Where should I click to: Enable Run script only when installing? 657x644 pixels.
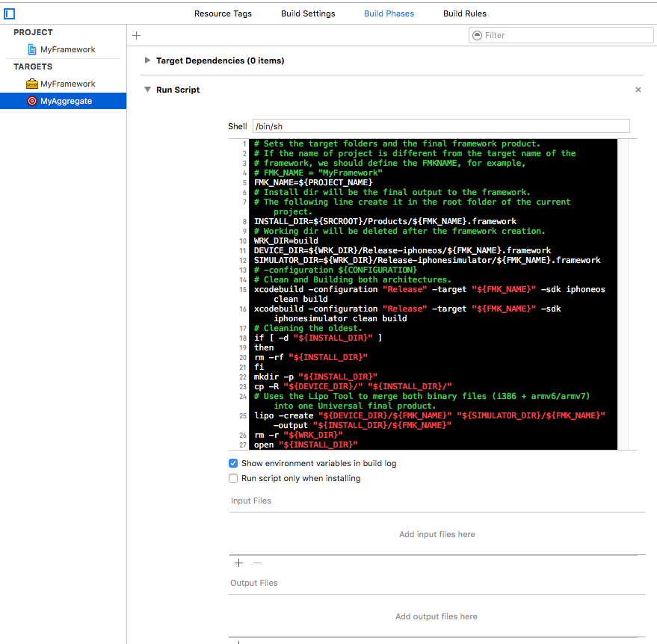coord(232,478)
